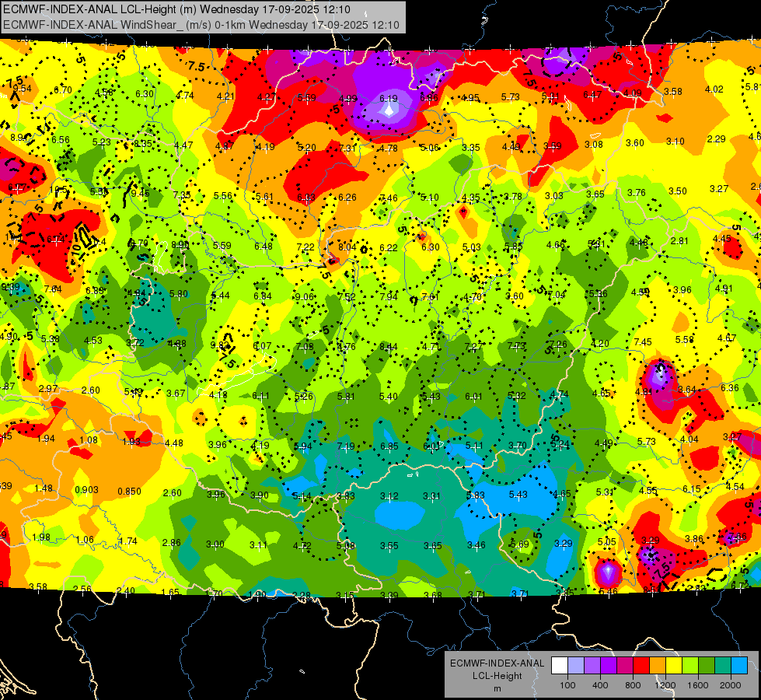This screenshot has height=700, width=761.
Task: Click the legend value 100
Action: coord(567,685)
